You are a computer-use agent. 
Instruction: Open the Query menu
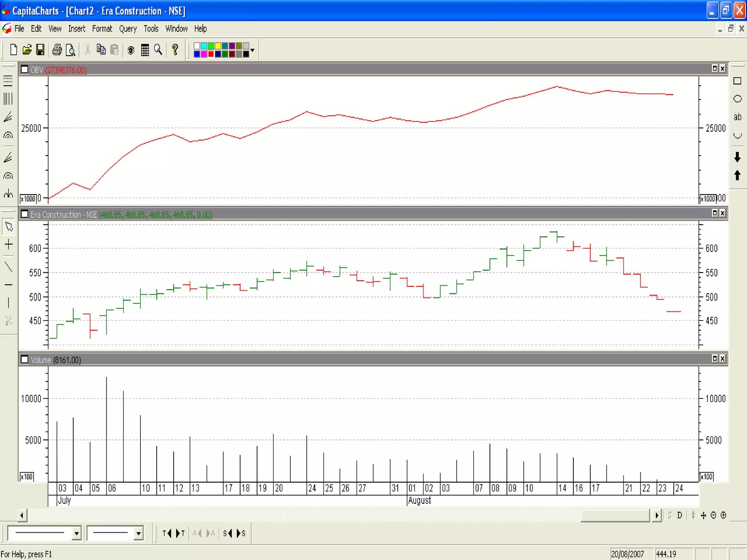click(x=128, y=28)
